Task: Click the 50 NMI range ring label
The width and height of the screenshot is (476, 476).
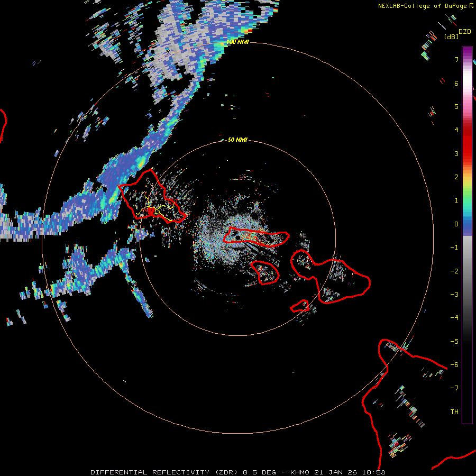Action: tap(237, 140)
